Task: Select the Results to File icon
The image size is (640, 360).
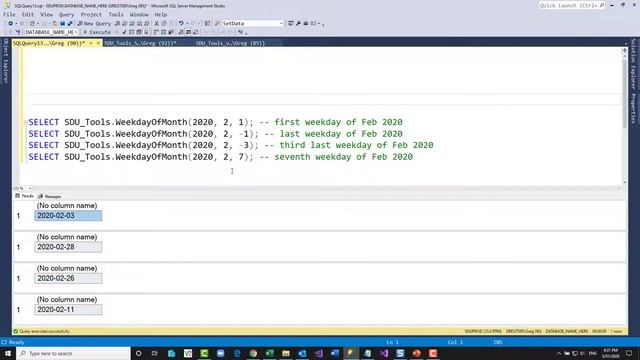Action: click(196, 32)
